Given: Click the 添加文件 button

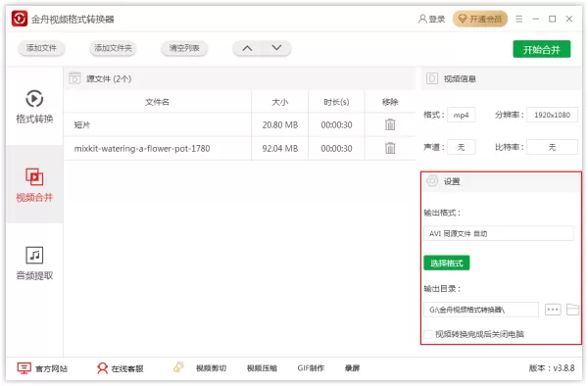Looking at the screenshot, I should coord(41,48).
